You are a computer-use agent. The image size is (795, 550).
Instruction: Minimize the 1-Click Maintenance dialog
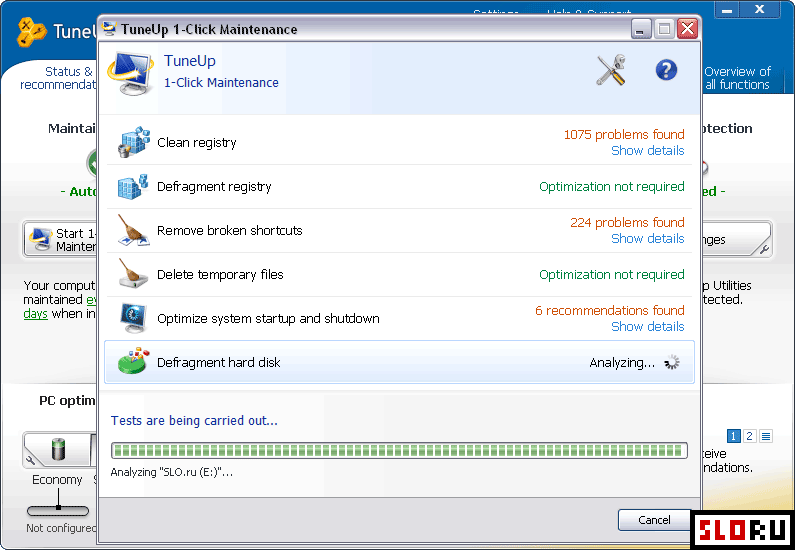(641, 29)
